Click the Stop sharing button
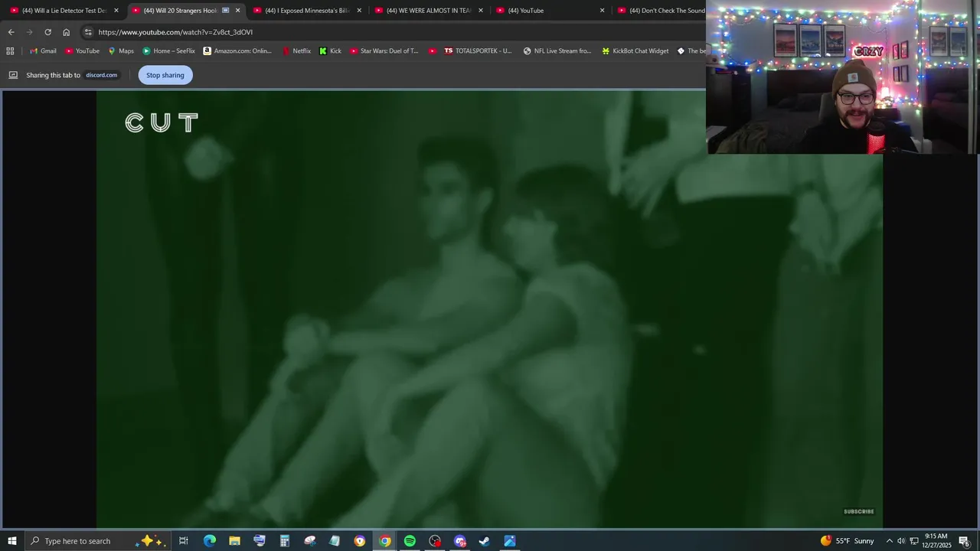Image resolution: width=980 pixels, height=551 pixels. pyautogui.click(x=165, y=75)
